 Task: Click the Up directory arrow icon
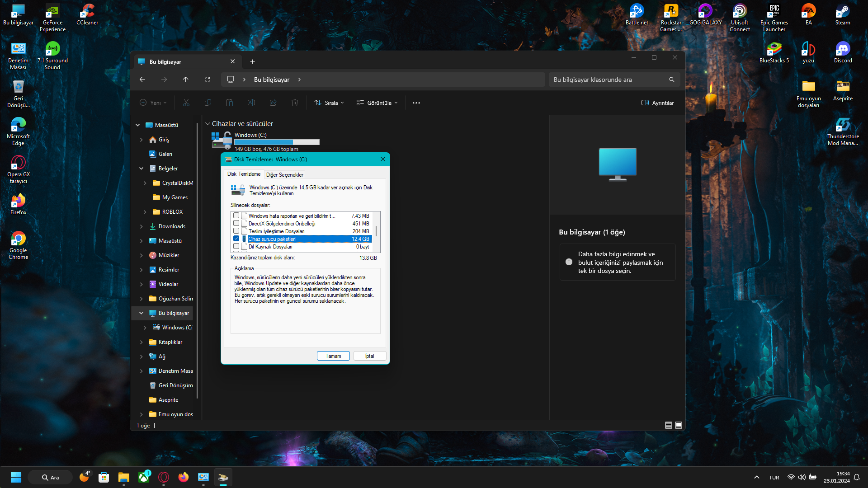pyautogui.click(x=185, y=80)
